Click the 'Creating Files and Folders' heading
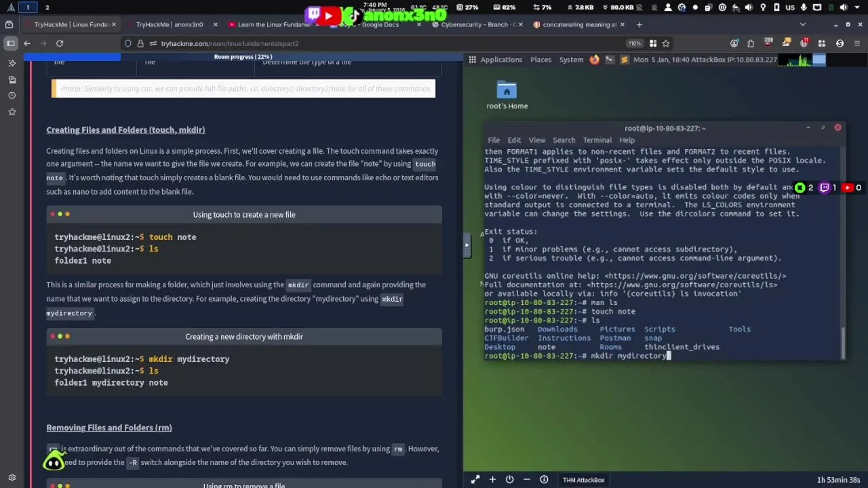Screen dimensions: 868x488 (x=125, y=129)
